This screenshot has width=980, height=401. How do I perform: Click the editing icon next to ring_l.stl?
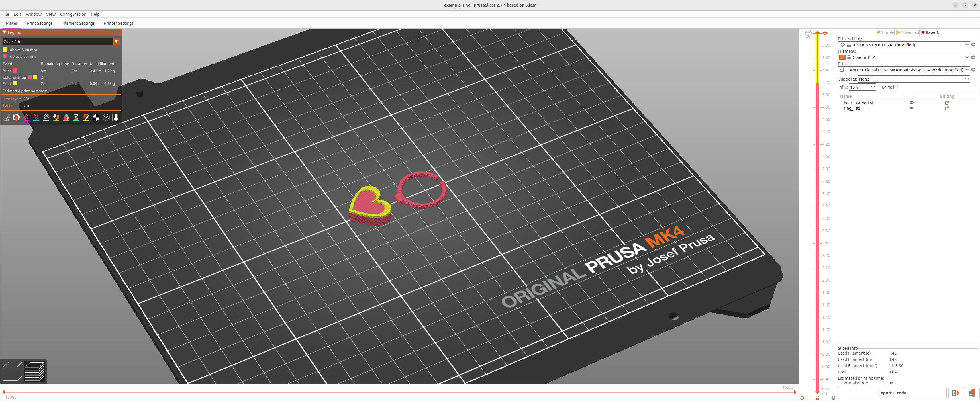point(947,108)
